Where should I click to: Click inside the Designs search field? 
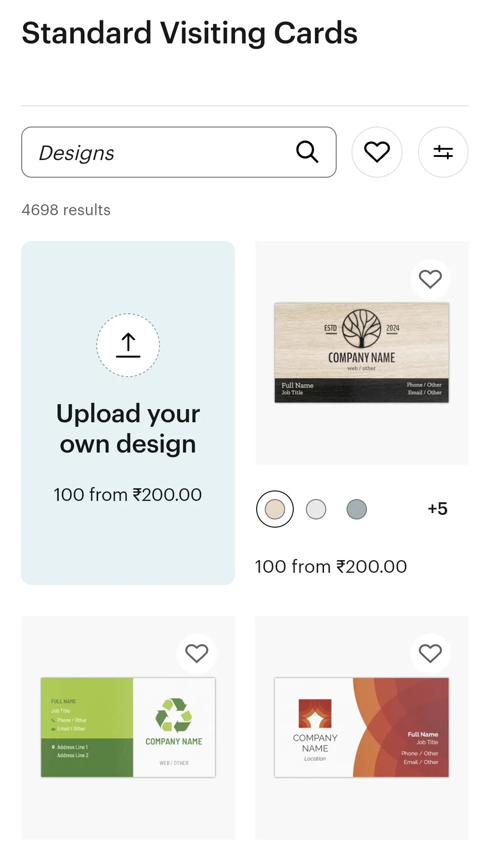coord(136,152)
